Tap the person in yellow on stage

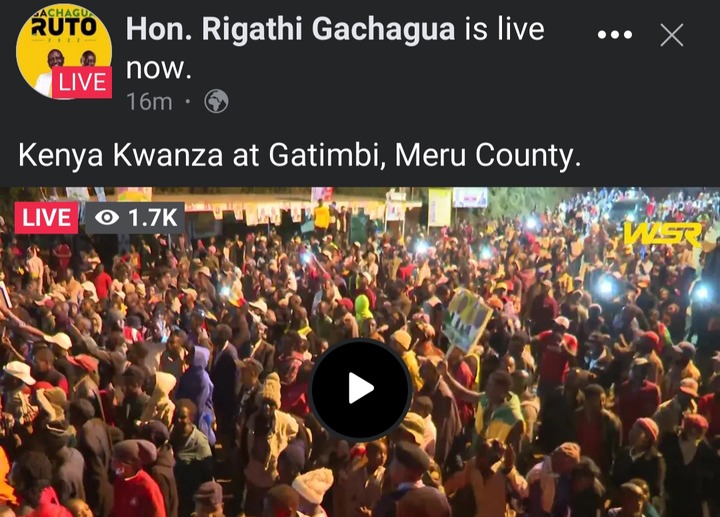coord(321,215)
